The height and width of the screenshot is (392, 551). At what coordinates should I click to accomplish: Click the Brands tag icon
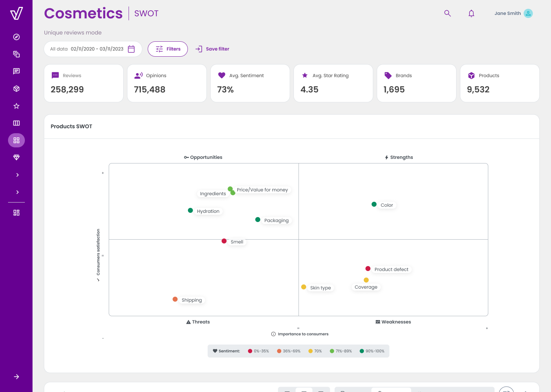coord(388,75)
